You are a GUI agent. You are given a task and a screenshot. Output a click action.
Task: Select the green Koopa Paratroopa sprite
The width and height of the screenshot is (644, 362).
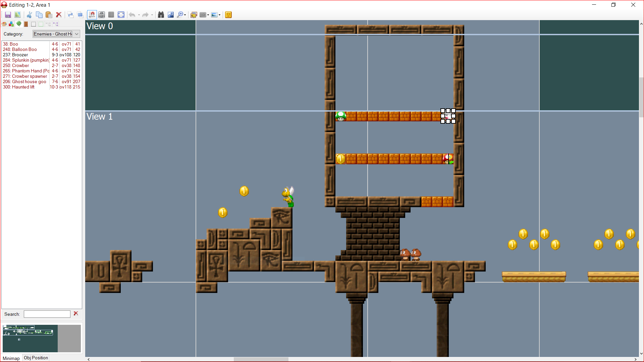[x=288, y=197]
